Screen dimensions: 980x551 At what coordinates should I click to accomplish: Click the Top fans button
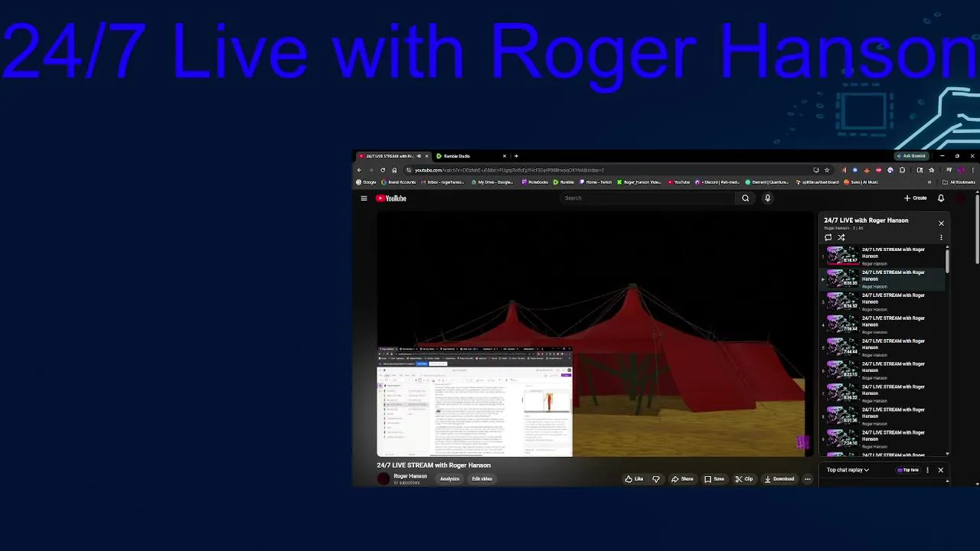pos(908,470)
